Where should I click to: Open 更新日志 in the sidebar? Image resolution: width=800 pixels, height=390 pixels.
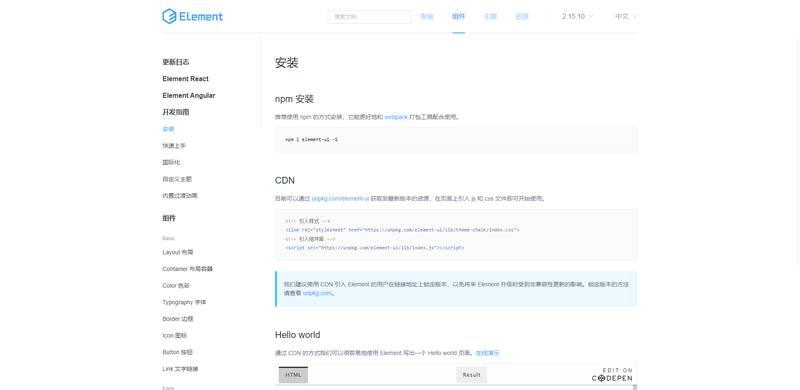(x=176, y=62)
